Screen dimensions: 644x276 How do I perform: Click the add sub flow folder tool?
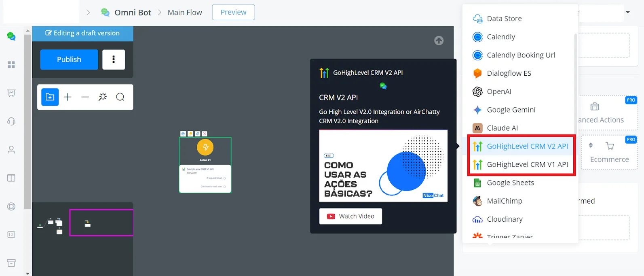pyautogui.click(x=50, y=97)
